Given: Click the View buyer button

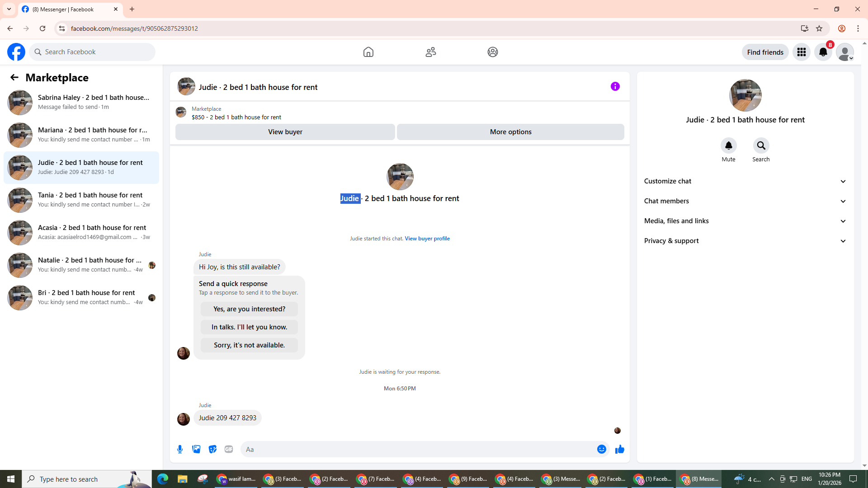Looking at the screenshot, I should [285, 132].
